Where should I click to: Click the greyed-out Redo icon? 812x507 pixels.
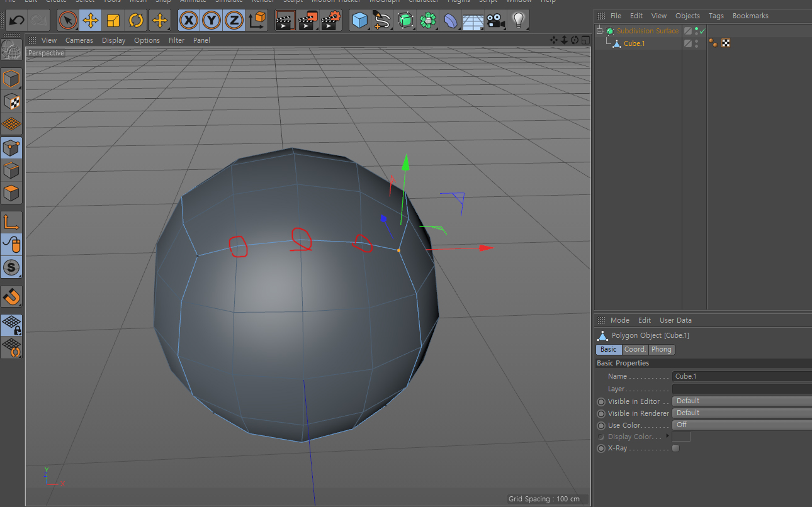(39, 20)
